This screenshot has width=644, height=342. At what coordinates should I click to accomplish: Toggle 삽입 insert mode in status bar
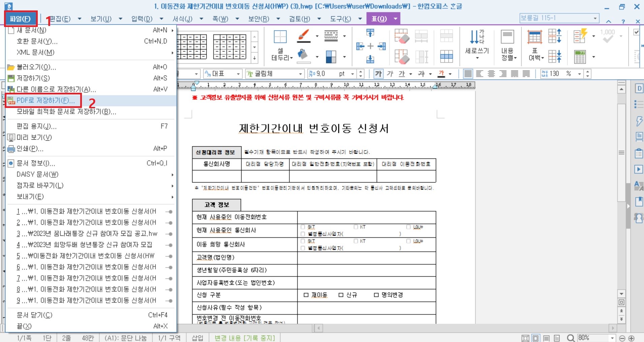point(197,338)
